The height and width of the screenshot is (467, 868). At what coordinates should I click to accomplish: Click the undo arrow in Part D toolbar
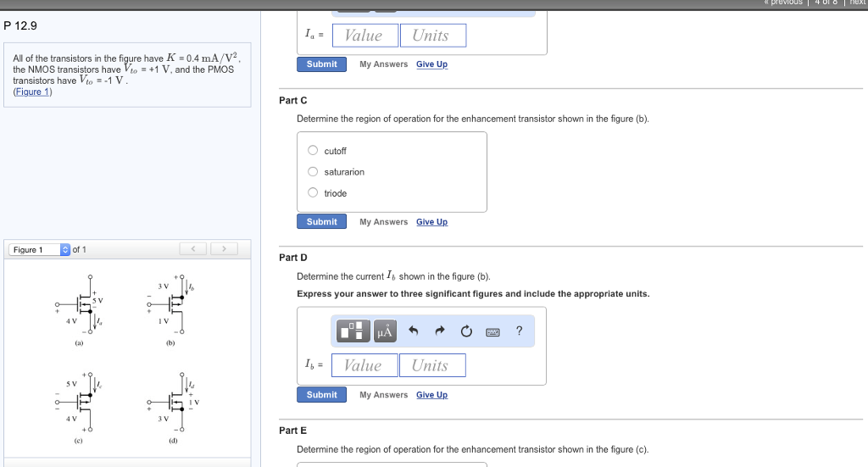click(x=413, y=331)
